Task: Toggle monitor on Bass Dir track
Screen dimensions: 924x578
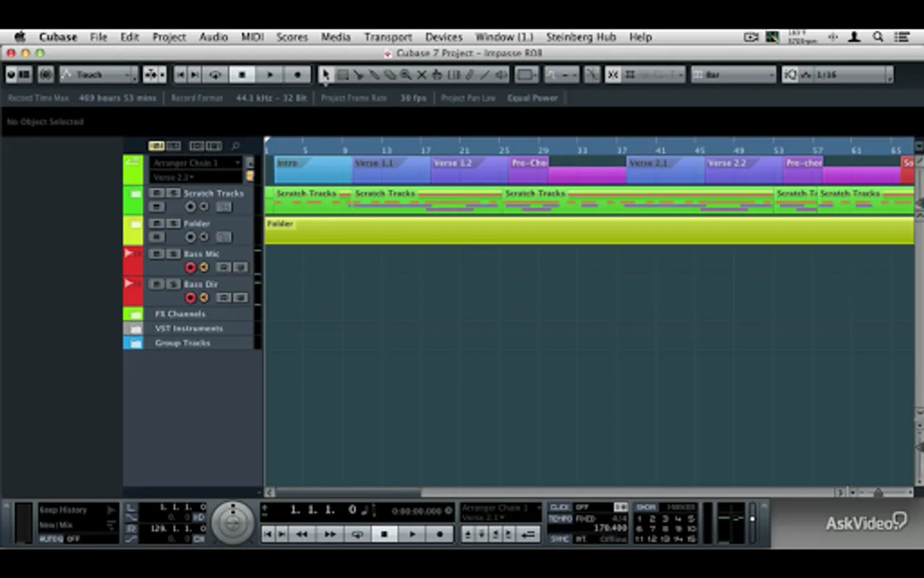Action: pyautogui.click(x=204, y=297)
